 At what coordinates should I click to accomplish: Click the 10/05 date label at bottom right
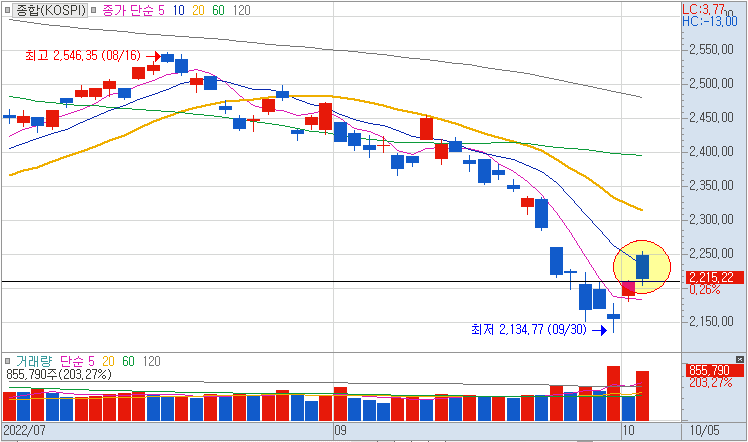pos(704,431)
